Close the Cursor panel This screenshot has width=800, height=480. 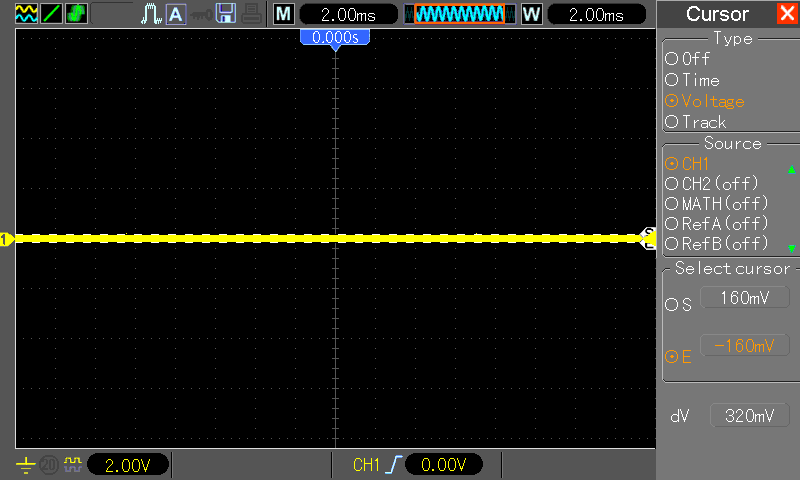pos(787,13)
